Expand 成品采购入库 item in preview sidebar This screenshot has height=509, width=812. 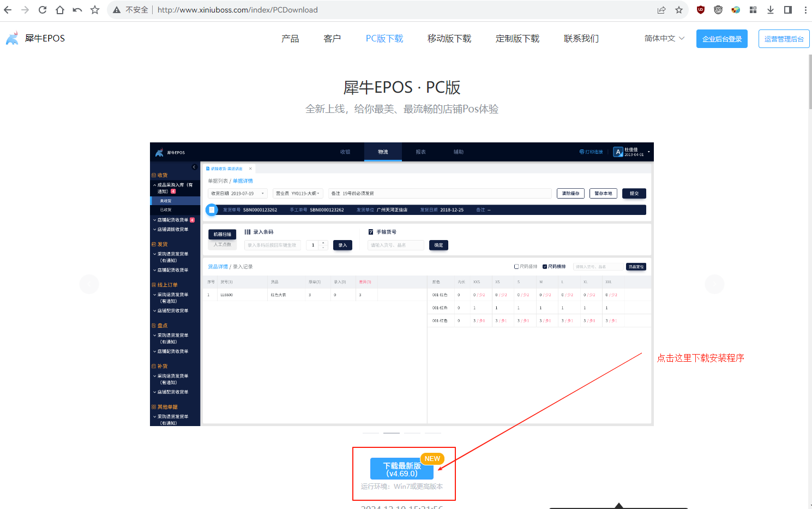tap(175, 188)
